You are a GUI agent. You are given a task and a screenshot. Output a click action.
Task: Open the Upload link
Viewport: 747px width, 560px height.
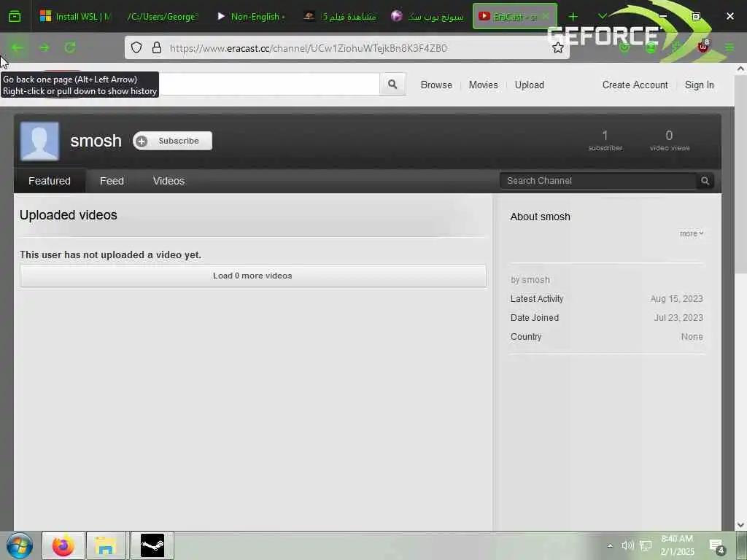coord(530,85)
